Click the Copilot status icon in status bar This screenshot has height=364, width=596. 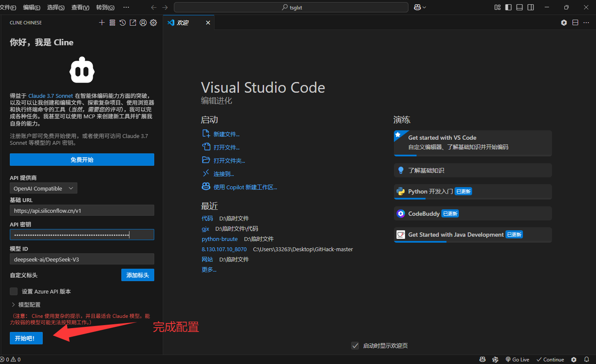coord(482,359)
